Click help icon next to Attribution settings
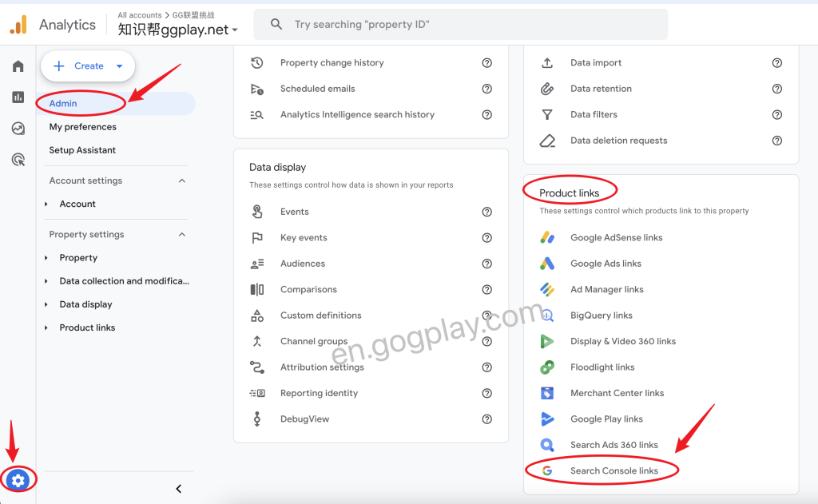Image resolution: width=818 pixels, height=504 pixels. coord(486,367)
